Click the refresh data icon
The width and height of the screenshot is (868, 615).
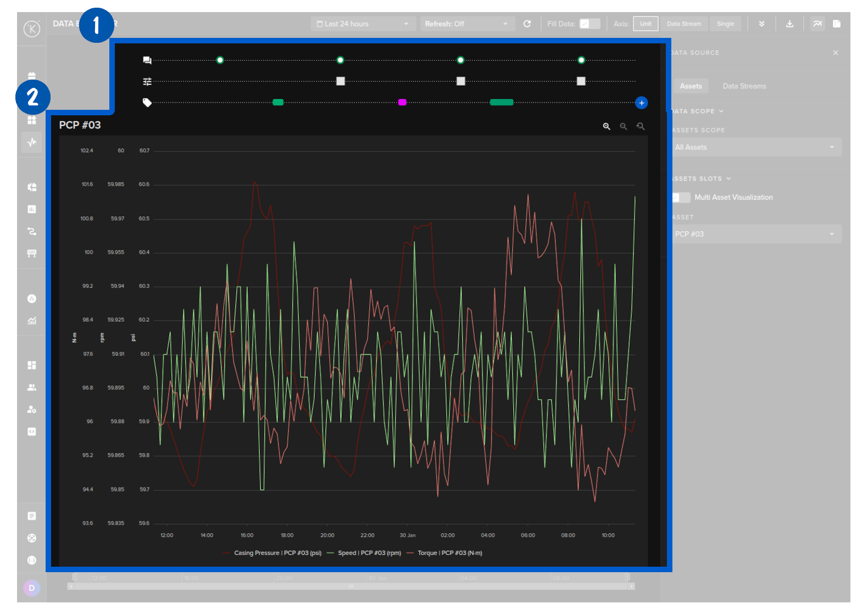click(527, 24)
